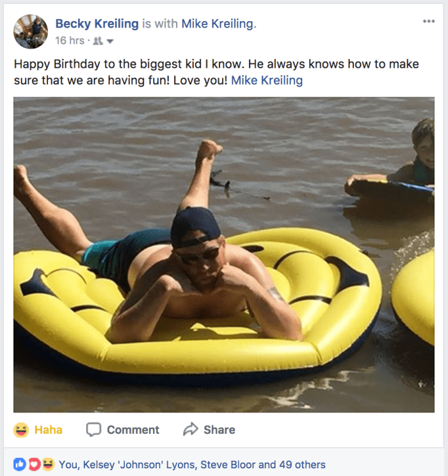Toggle the yellow Haha reaction off

click(39, 429)
